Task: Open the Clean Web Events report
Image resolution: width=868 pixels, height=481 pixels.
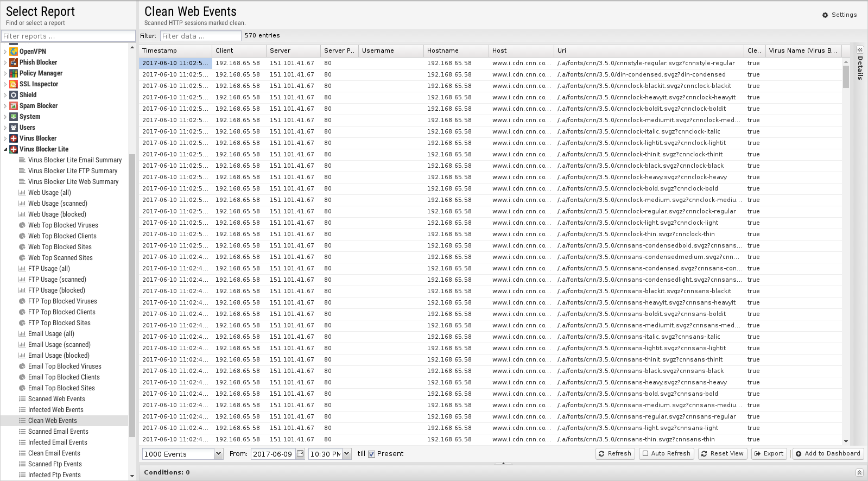Action: click(53, 421)
